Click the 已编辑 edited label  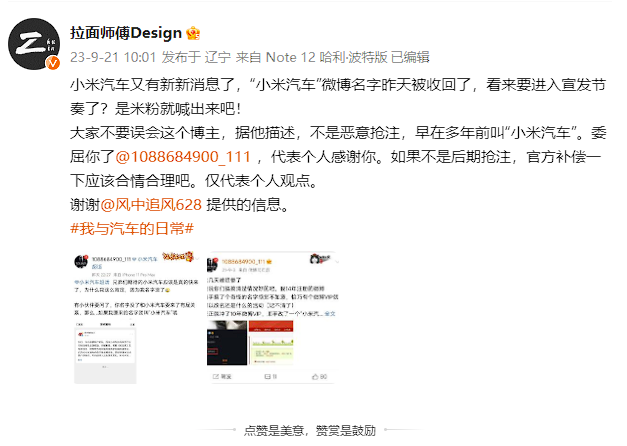pyautogui.click(x=410, y=57)
